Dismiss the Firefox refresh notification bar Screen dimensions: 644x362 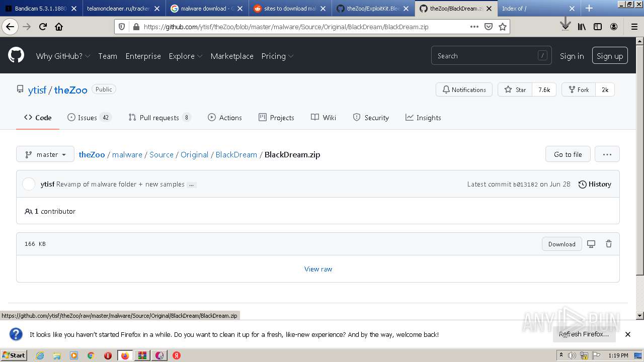tap(627, 334)
